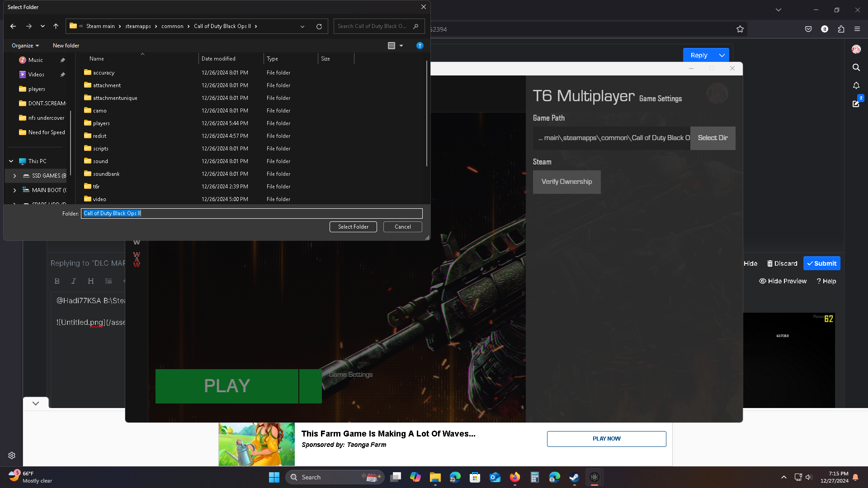
Task: Refresh the folder listing
Action: [x=319, y=26]
